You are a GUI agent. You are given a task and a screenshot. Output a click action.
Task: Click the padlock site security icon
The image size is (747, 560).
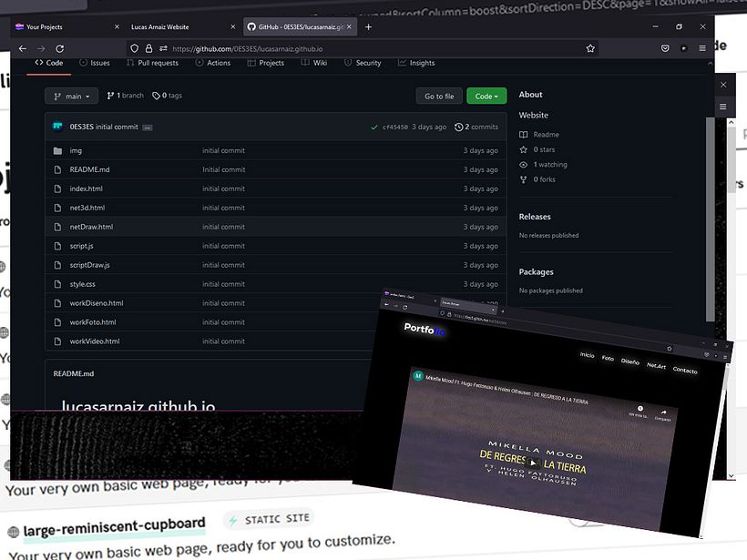tap(148, 48)
